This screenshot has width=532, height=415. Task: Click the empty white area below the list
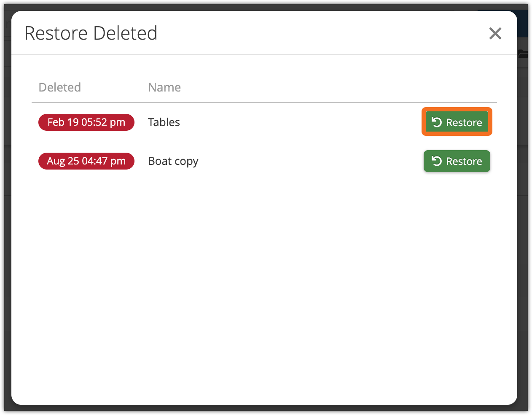(264, 287)
